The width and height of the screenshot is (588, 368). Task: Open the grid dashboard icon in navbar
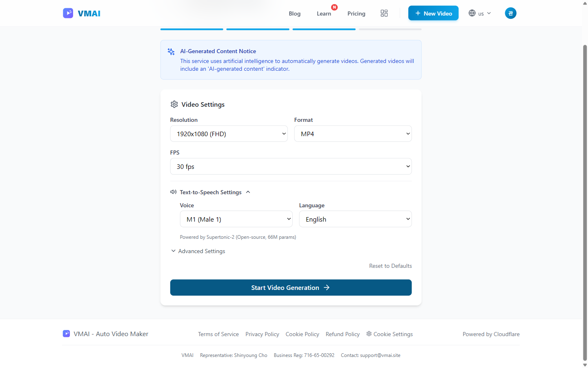[384, 13]
